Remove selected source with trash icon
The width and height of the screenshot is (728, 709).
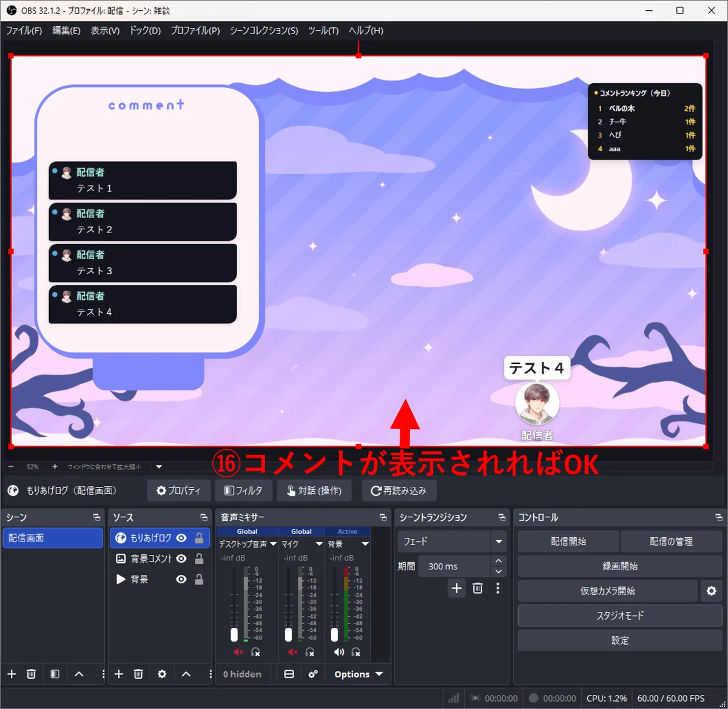point(138,674)
